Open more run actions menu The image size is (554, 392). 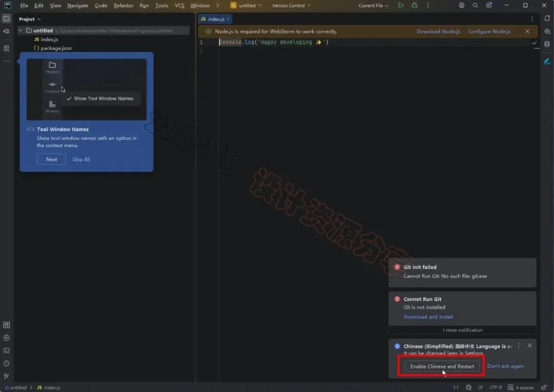click(428, 5)
